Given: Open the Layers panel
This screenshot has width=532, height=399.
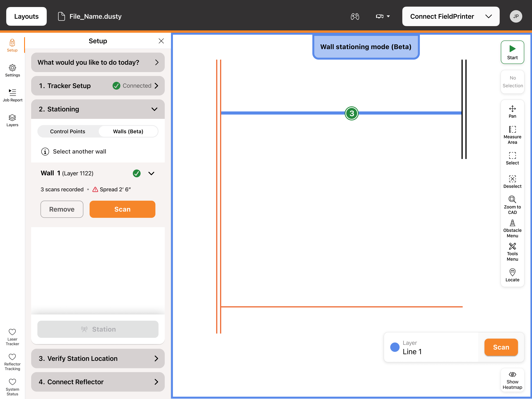Looking at the screenshot, I should tap(12, 120).
